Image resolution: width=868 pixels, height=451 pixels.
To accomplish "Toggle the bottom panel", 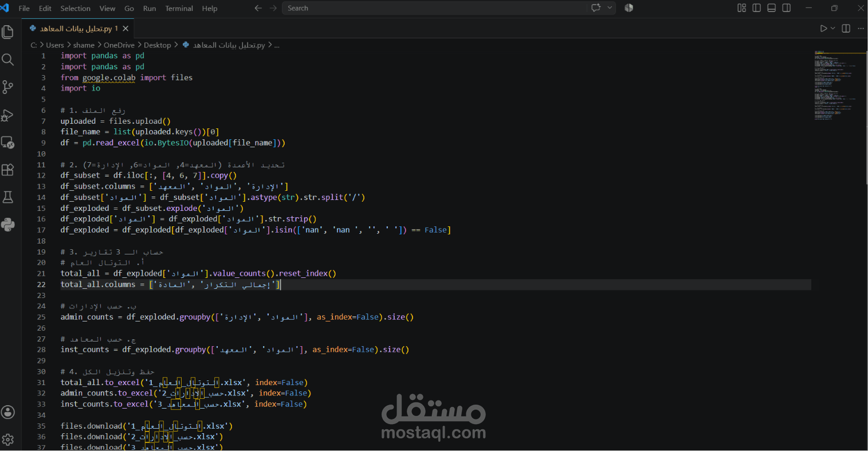I will point(771,8).
